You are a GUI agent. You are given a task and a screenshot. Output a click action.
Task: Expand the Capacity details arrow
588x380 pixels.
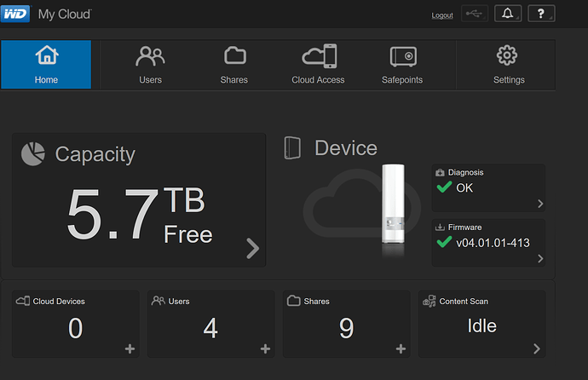point(253,248)
